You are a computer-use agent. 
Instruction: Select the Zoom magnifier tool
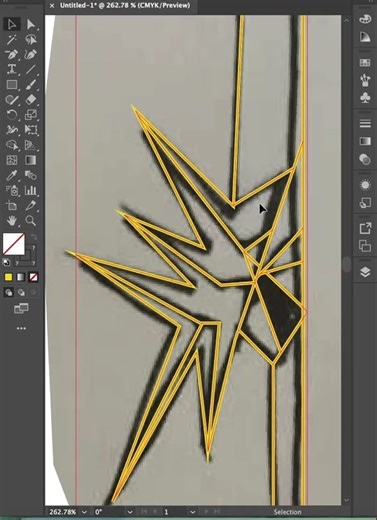[x=31, y=221]
